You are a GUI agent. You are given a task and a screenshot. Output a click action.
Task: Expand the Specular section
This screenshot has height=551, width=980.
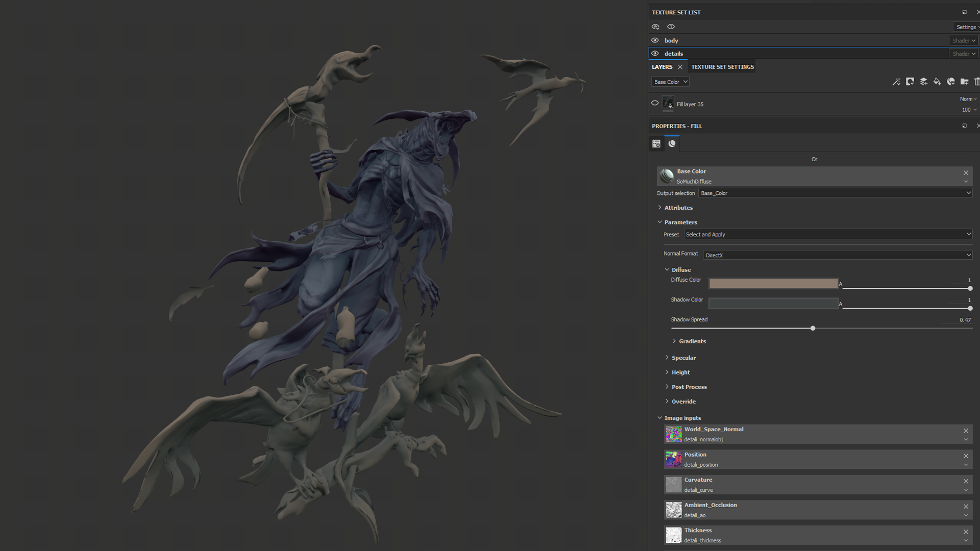[683, 358]
